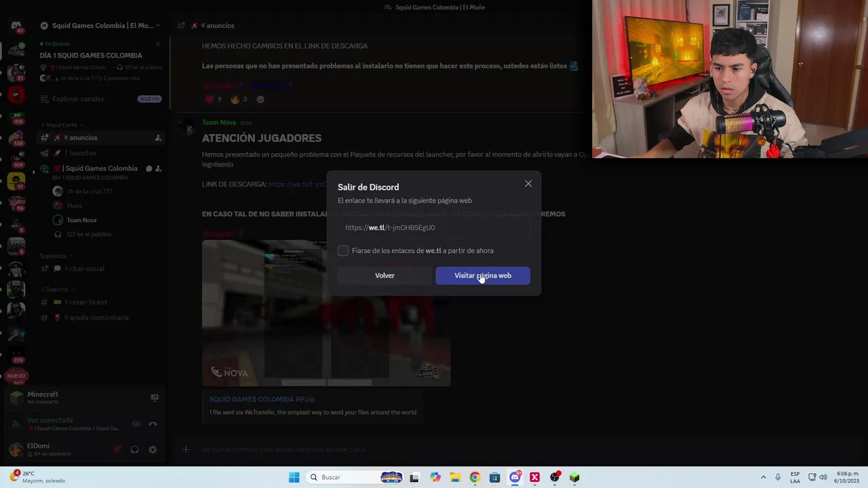Click Team Nova in stage speakers
The height and width of the screenshot is (488, 868).
click(75, 220)
